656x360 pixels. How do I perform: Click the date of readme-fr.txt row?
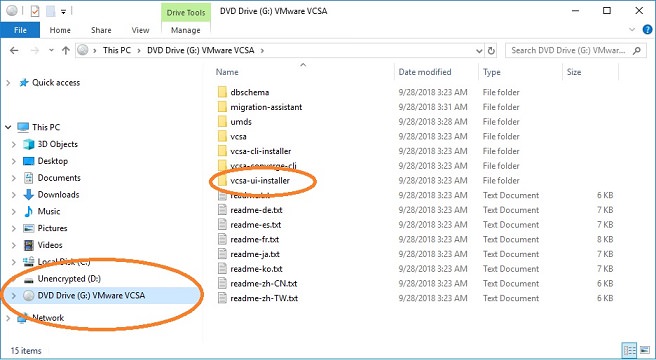pos(433,239)
